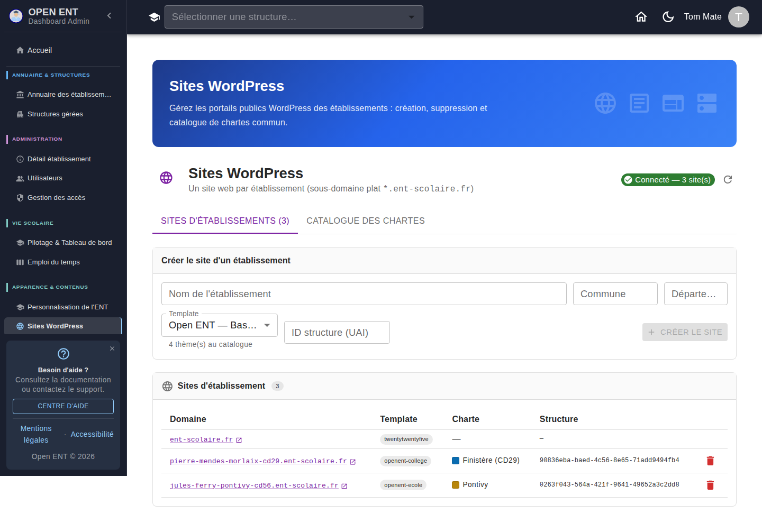Click the article icon in blue banner
Image resolution: width=762 pixels, height=532 pixels.
639,103
